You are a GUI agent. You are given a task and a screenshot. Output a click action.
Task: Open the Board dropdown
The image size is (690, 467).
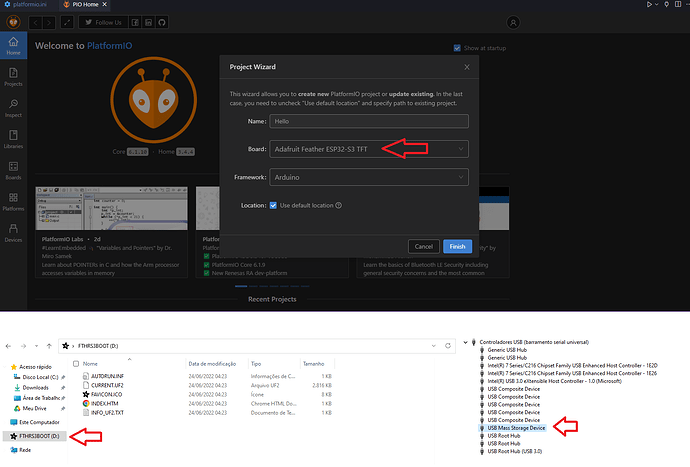coord(369,149)
